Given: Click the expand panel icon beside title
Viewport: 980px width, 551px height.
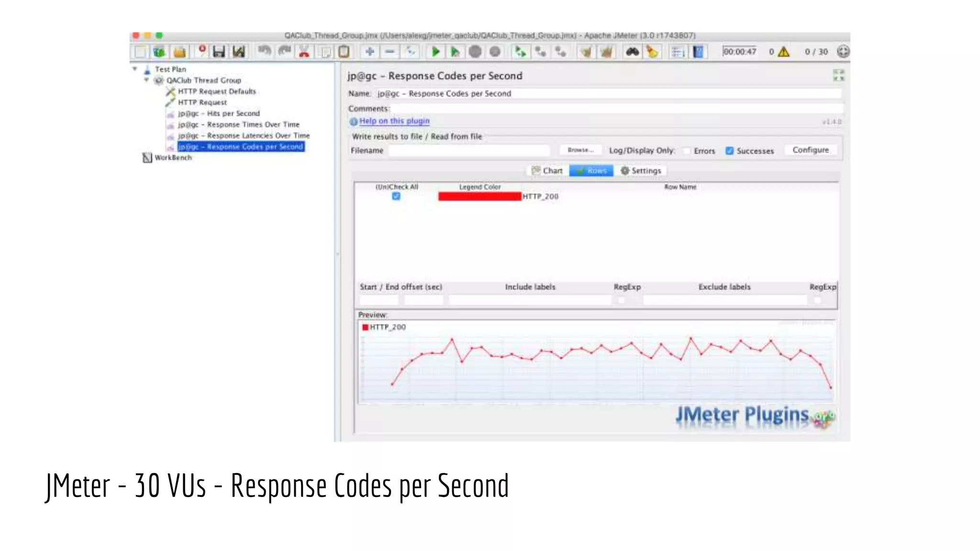Looking at the screenshot, I should pyautogui.click(x=838, y=75).
